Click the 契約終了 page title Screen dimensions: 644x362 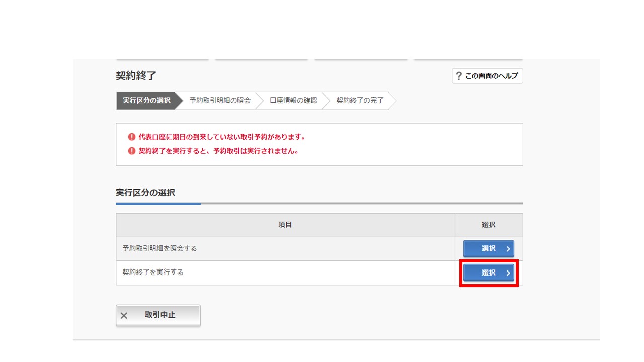pyautogui.click(x=136, y=76)
